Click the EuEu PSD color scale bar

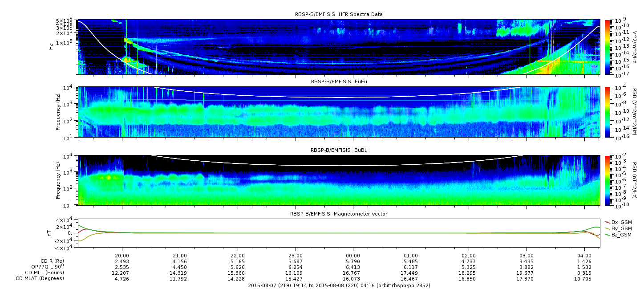(608, 112)
